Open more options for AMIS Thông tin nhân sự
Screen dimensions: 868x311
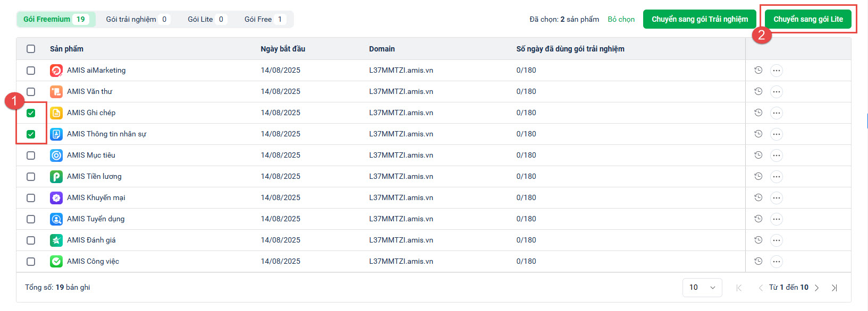click(777, 134)
